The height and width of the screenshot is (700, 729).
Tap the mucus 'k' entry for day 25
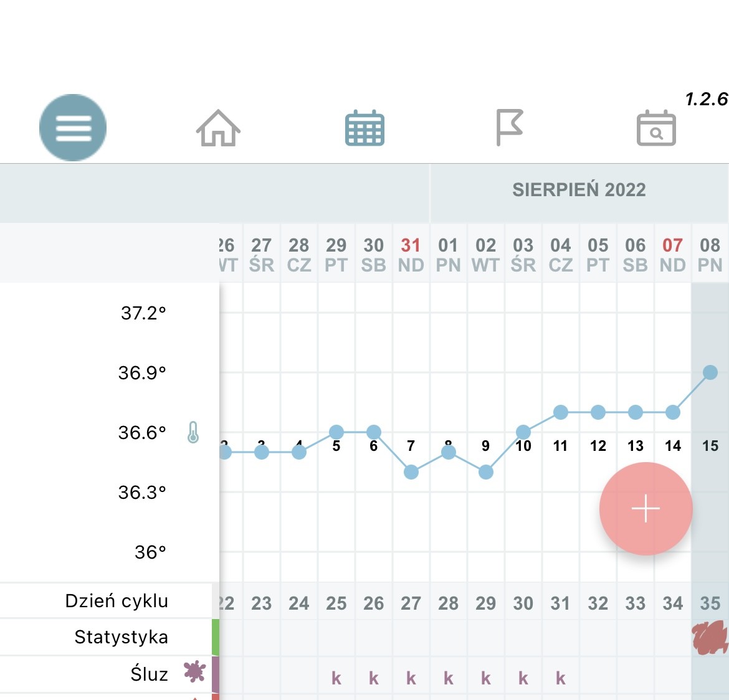(336, 678)
